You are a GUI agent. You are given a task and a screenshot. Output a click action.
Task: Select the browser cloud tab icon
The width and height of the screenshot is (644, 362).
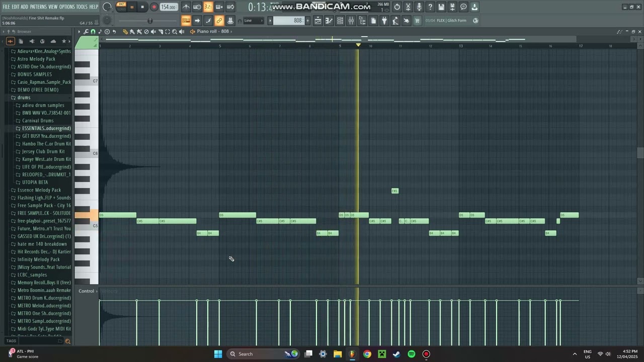pos(53,41)
